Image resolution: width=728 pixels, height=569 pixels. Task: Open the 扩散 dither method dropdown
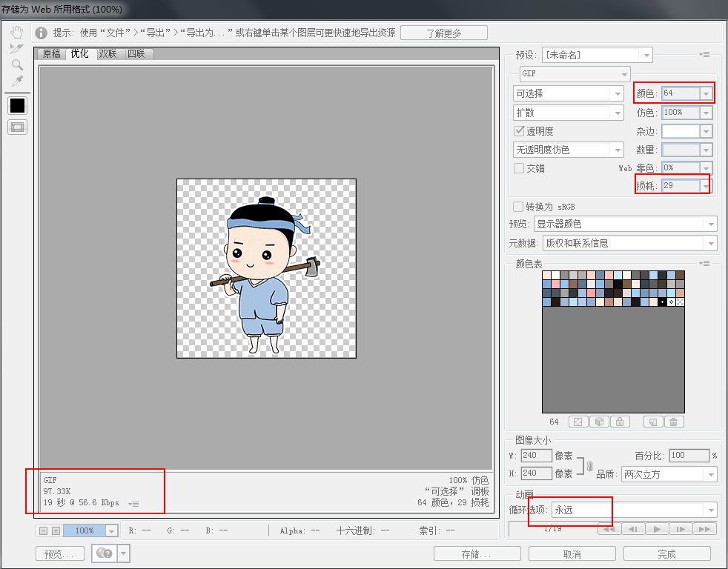(x=569, y=113)
